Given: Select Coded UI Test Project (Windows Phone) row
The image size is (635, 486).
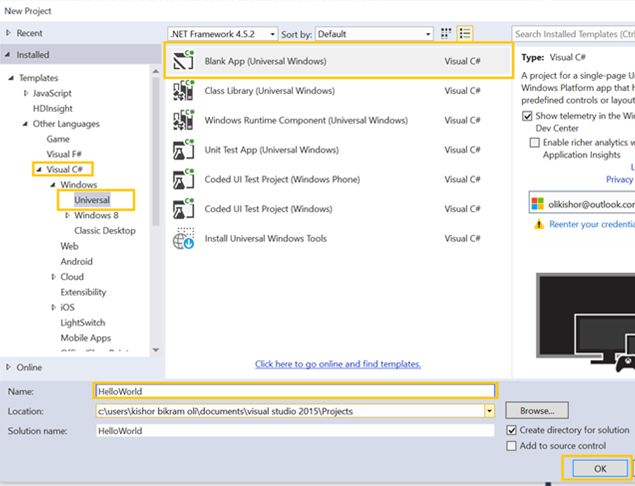Looking at the screenshot, I should (339, 179).
